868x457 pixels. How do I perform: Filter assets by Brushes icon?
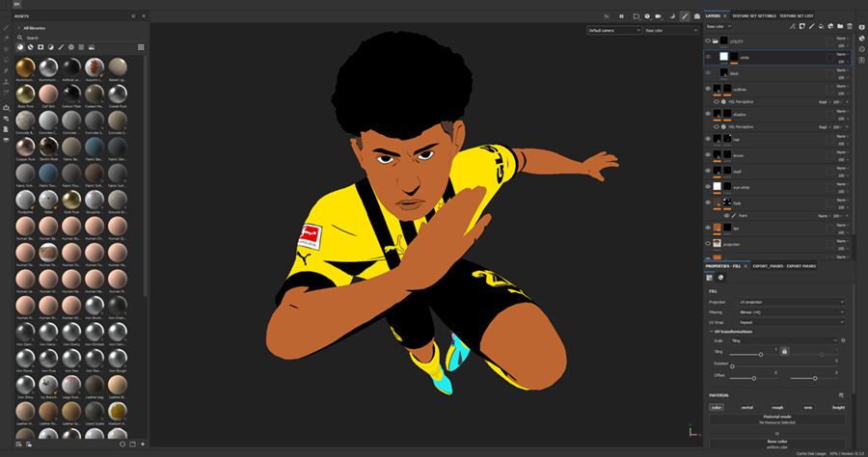point(61,47)
